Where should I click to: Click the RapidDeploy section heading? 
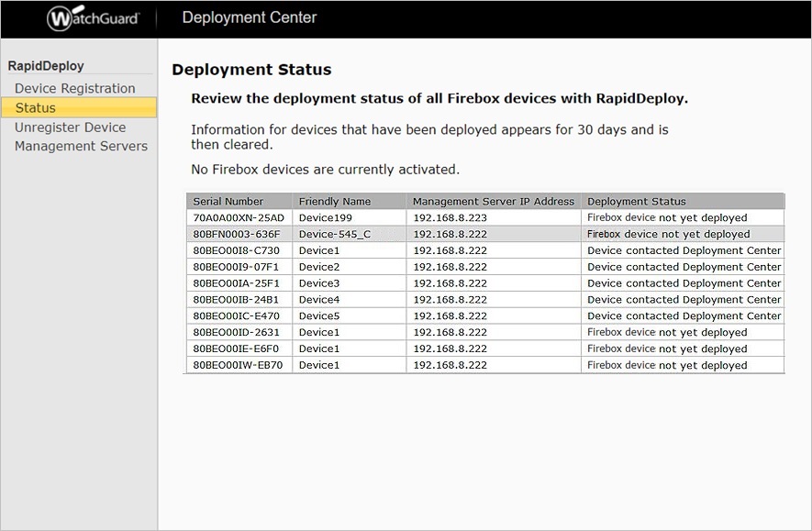tap(45, 65)
